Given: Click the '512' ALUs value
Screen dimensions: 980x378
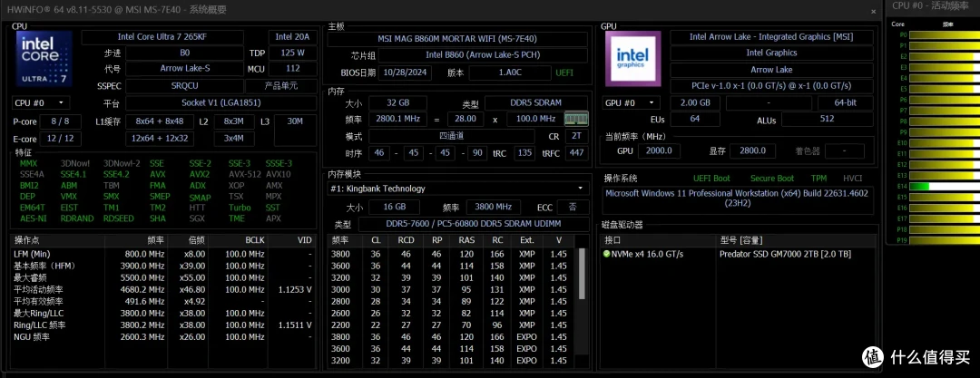Looking at the screenshot, I should point(827,119).
